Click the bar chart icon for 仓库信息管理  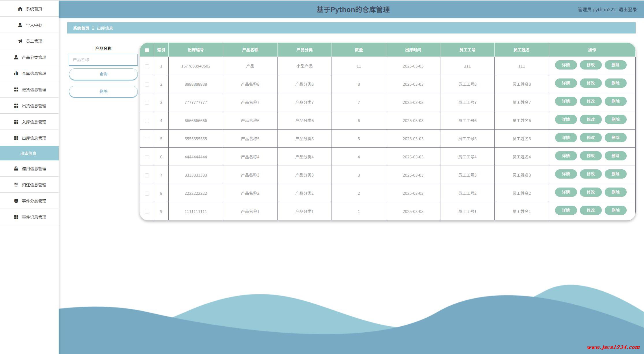[16, 74]
